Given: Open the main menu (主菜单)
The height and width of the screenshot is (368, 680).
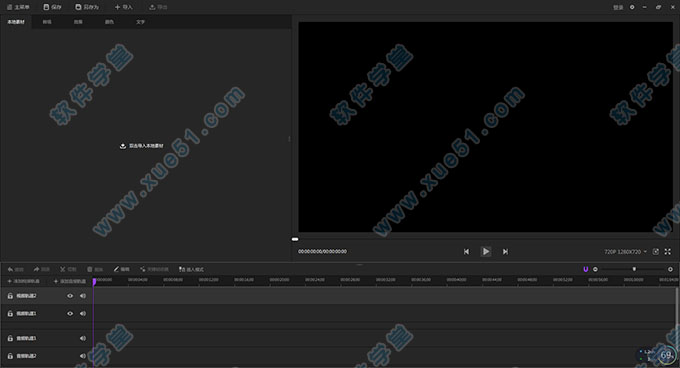Looking at the screenshot, I should [x=18, y=7].
